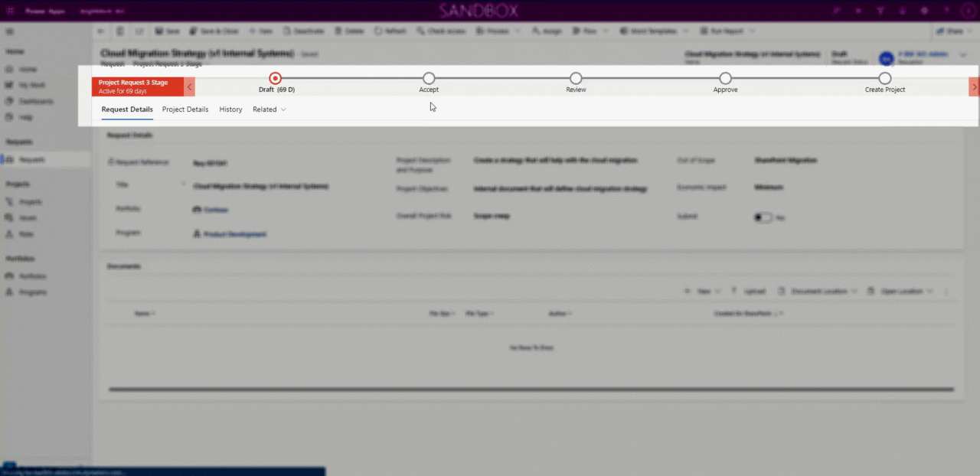
Task: Refresh the request form
Action: [x=390, y=31]
